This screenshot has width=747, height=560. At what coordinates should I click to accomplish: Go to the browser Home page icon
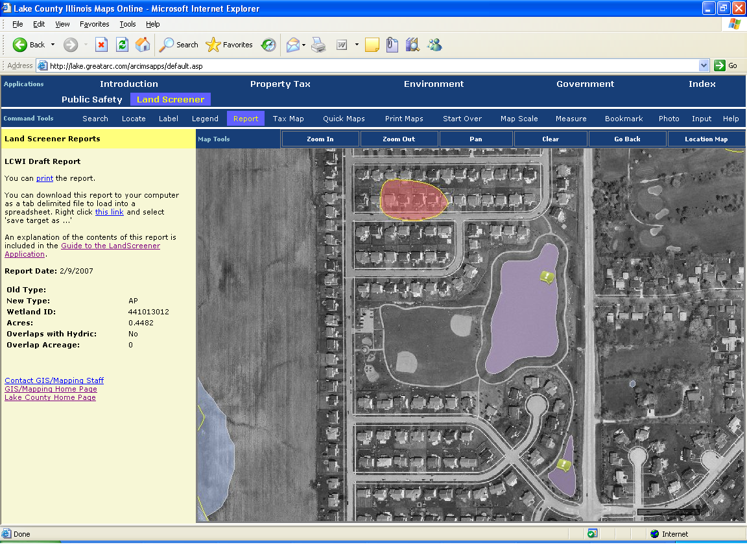pyautogui.click(x=143, y=45)
